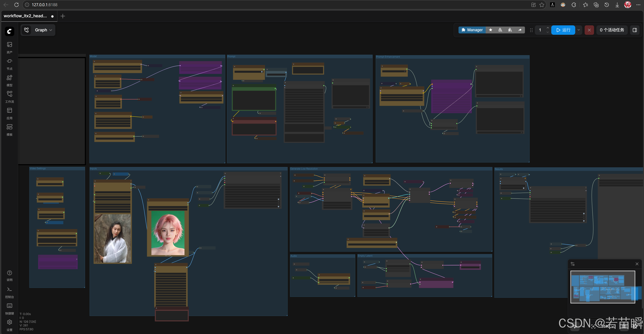Image resolution: width=644 pixels, height=334 pixels.
Task: Open a new workflow tab with plus
Action: [63, 16]
